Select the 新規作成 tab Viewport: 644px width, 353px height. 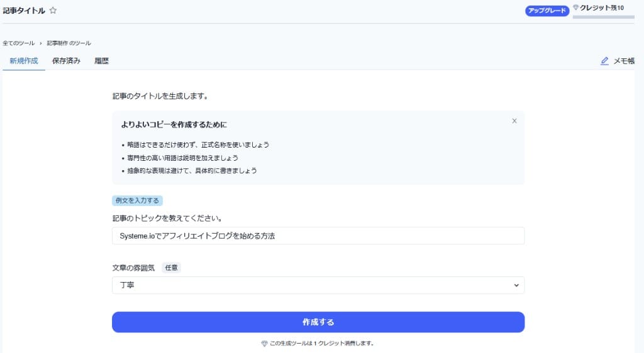coord(24,61)
